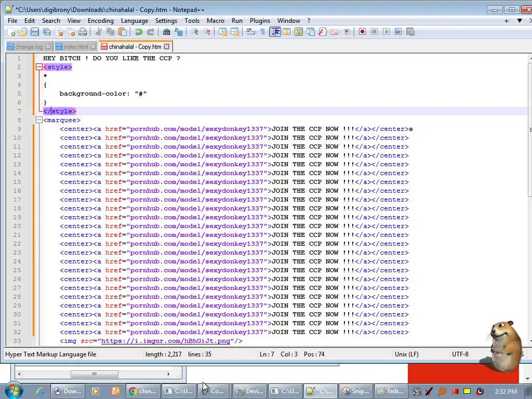Click the length : 2,217 status text
The width and height of the screenshot is (532, 399).
[164, 354]
